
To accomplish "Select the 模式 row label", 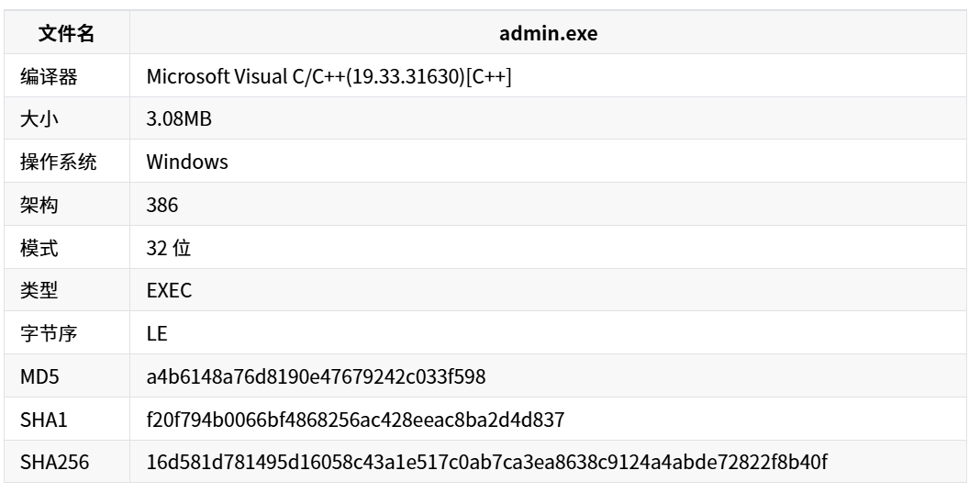I will coord(39,248).
